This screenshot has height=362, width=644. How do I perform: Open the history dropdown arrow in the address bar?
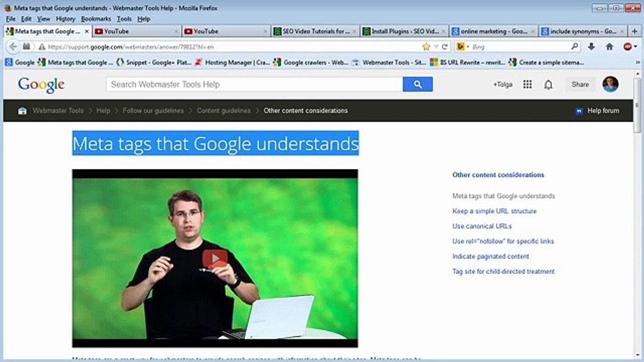[x=437, y=47]
